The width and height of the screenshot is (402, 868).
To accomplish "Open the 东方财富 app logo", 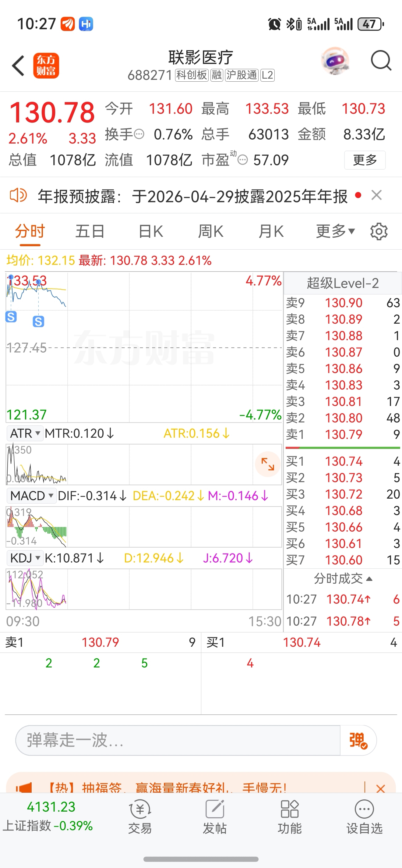I will point(46,66).
